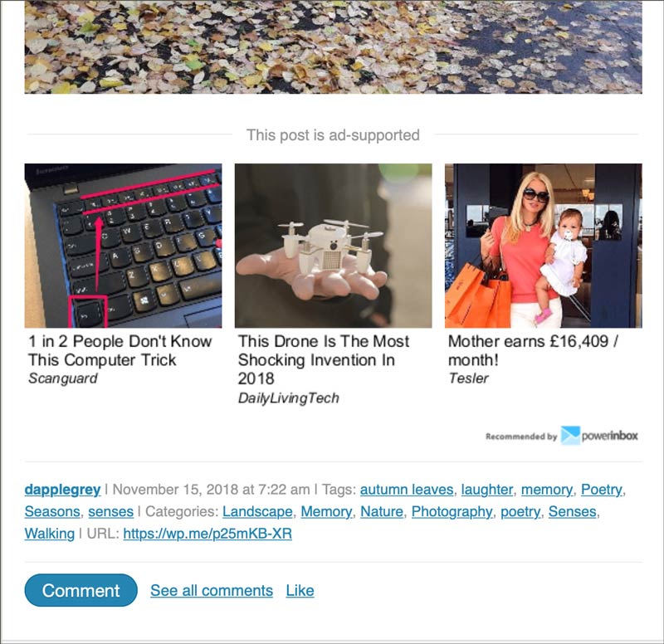Open the Walking category link
The width and height of the screenshot is (664, 644).
pos(50,534)
